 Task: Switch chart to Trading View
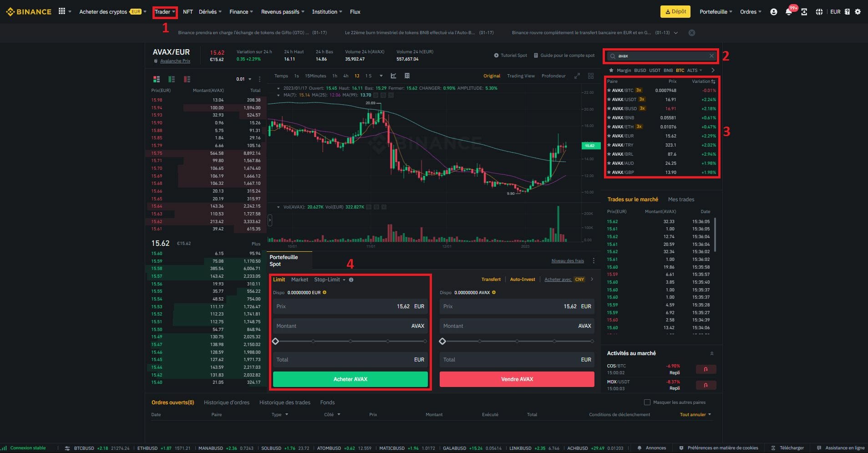pyautogui.click(x=521, y=76)
